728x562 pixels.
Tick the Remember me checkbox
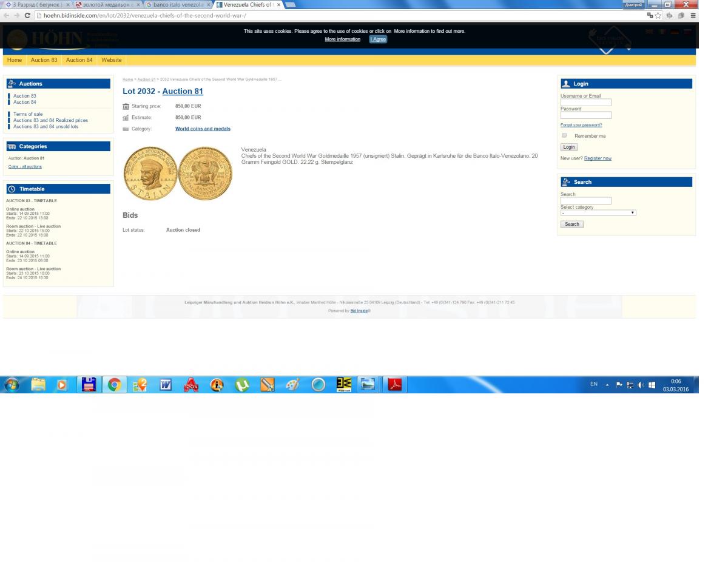(564, 135)
